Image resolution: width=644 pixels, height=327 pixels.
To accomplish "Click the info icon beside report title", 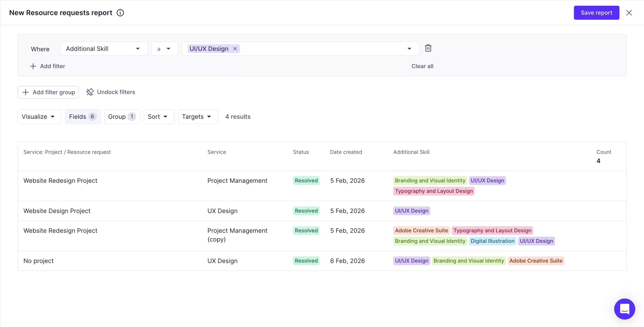I will (x=120, y=13).
